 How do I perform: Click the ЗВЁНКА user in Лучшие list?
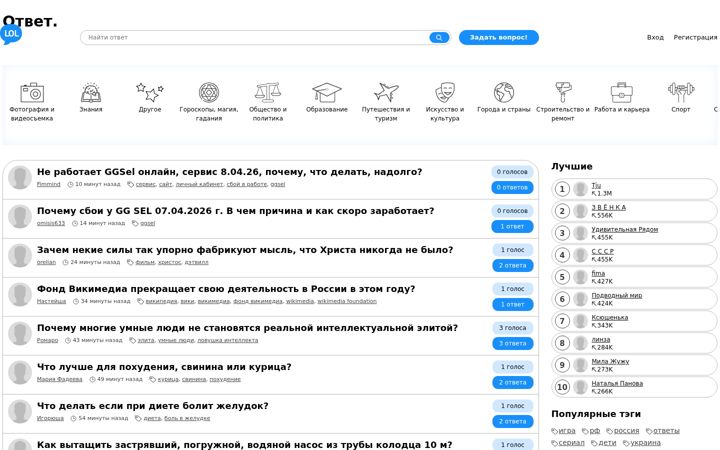(x=608, y=207)
